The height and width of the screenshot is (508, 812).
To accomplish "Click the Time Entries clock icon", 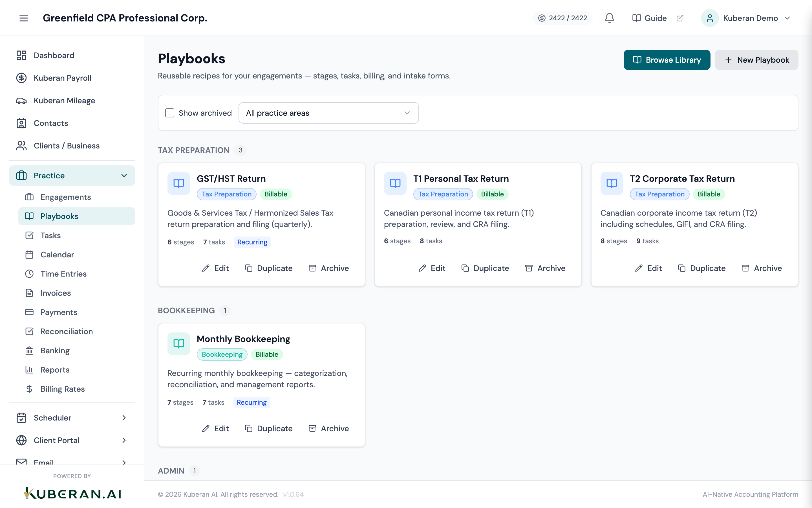I will [30, 274].
